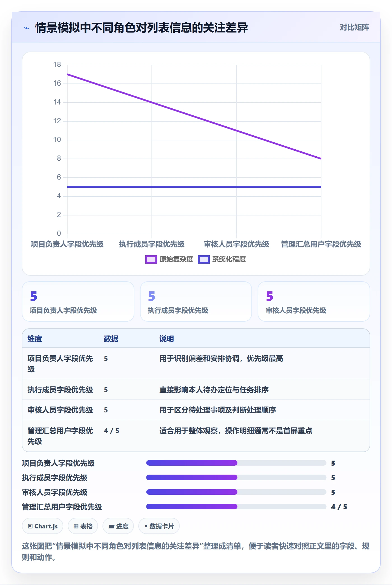Click x-axis label 审核人员字段优先级 in chart
392x585 pixels.
236,244
